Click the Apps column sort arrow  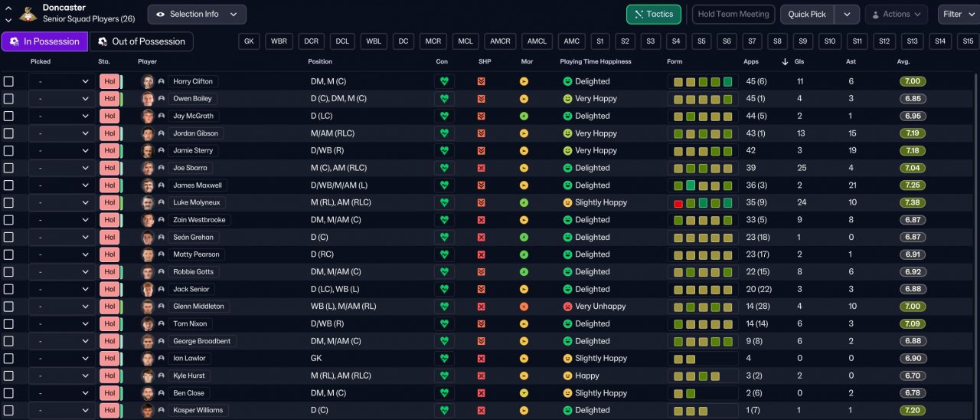click(785, 61)
